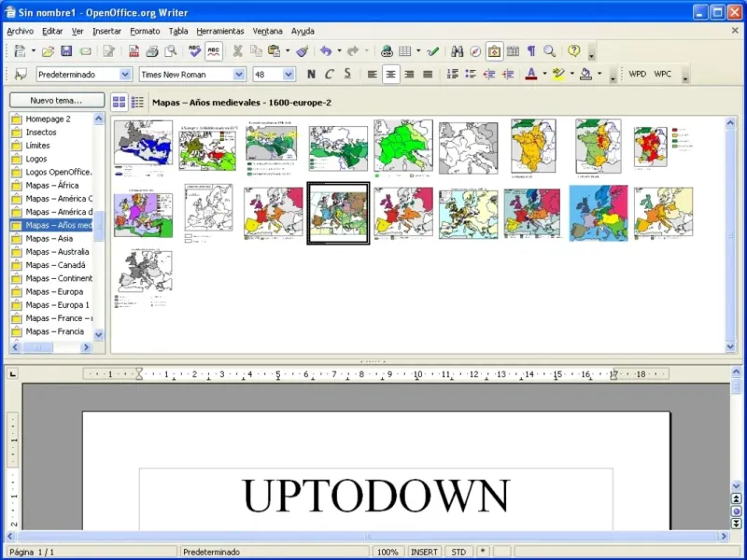Insert a Hyperlink using the globe icon
Viewport: 747px width, 560px height.
point(387,51)
